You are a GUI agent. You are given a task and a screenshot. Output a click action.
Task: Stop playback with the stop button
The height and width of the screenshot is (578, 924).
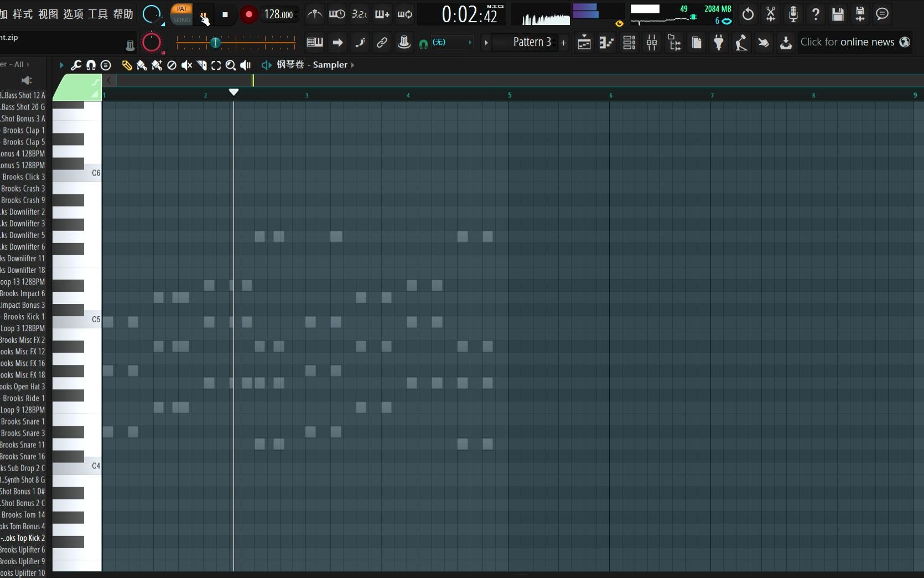point(225,15)
